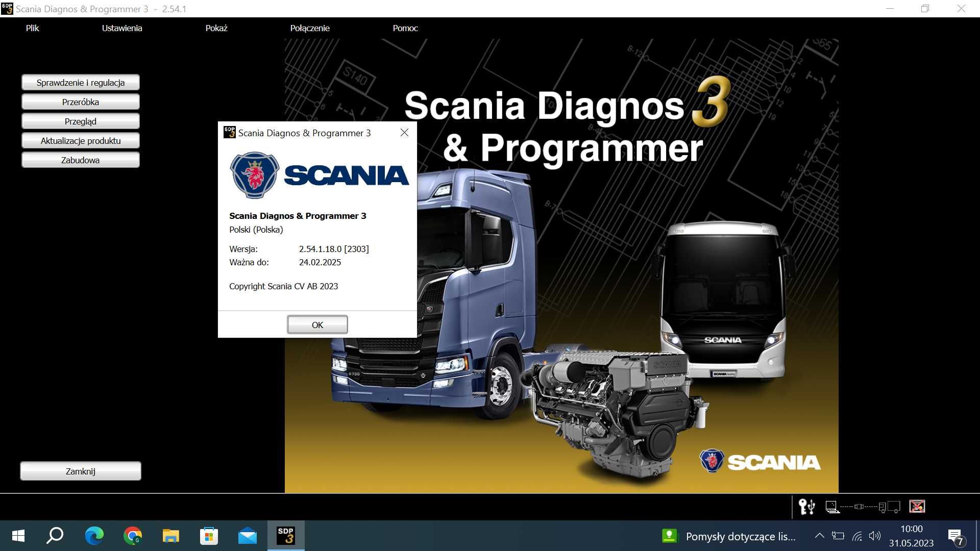This screenshot has width=980, height=551.
Task: Open the Połączenie menu
Action: [x=310, y=28]
